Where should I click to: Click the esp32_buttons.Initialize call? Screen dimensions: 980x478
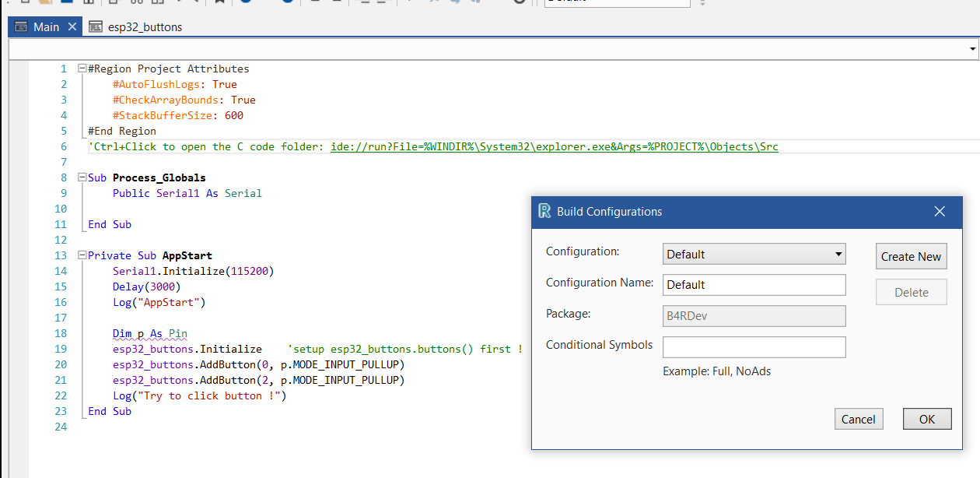coord(187,349)
